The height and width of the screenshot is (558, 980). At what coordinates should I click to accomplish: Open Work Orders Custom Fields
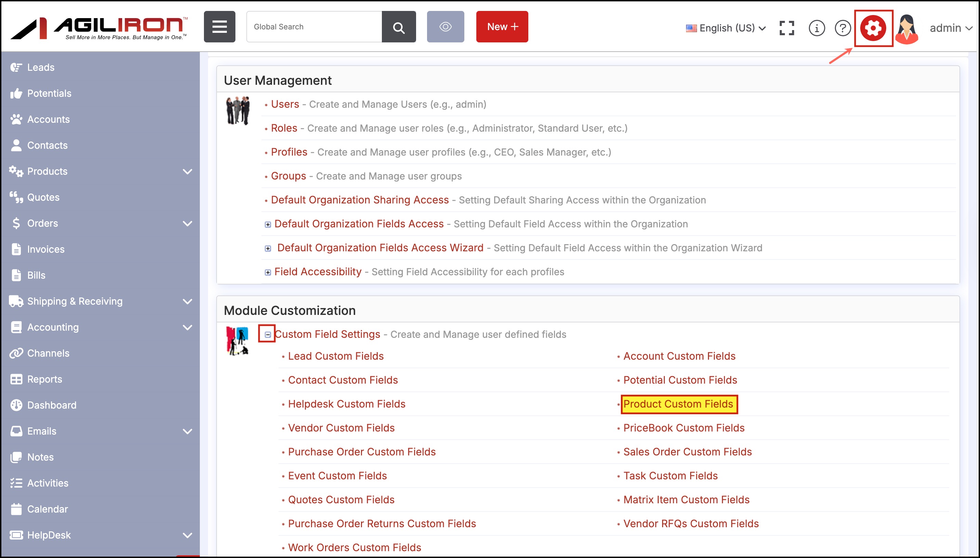click(354, 548)
